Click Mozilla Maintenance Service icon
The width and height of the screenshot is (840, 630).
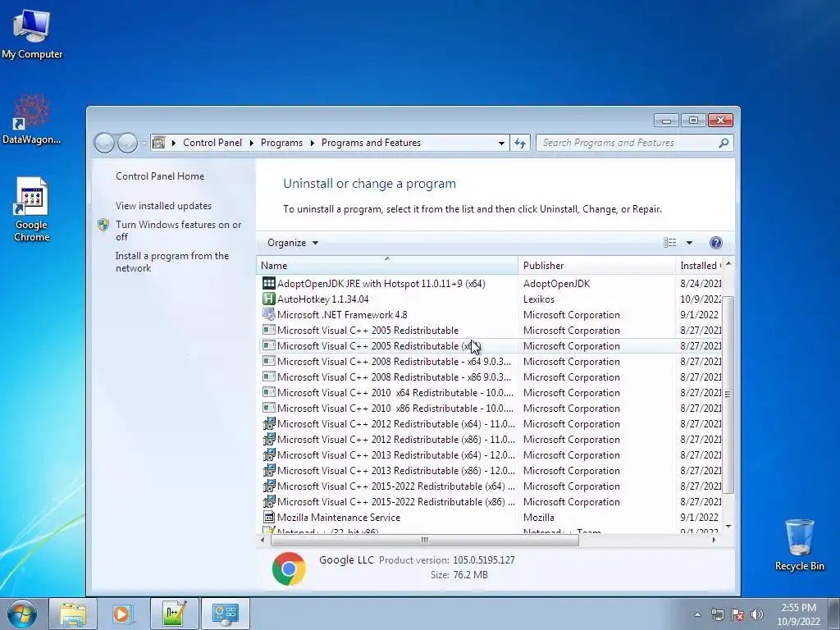point(269,517)
